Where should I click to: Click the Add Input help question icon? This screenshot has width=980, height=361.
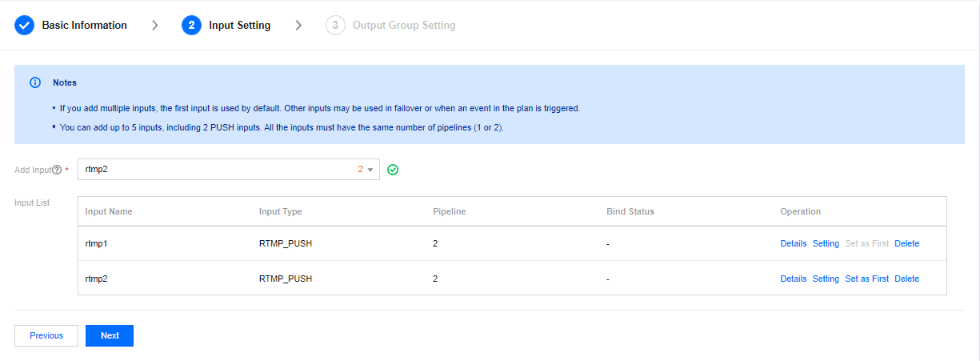57,170
